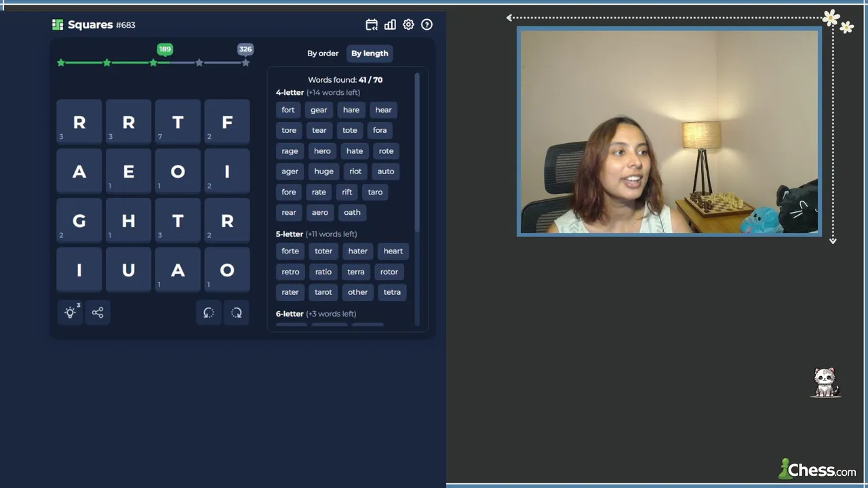
Task: Switch to the By length tab
Action: tap(370, 54)
